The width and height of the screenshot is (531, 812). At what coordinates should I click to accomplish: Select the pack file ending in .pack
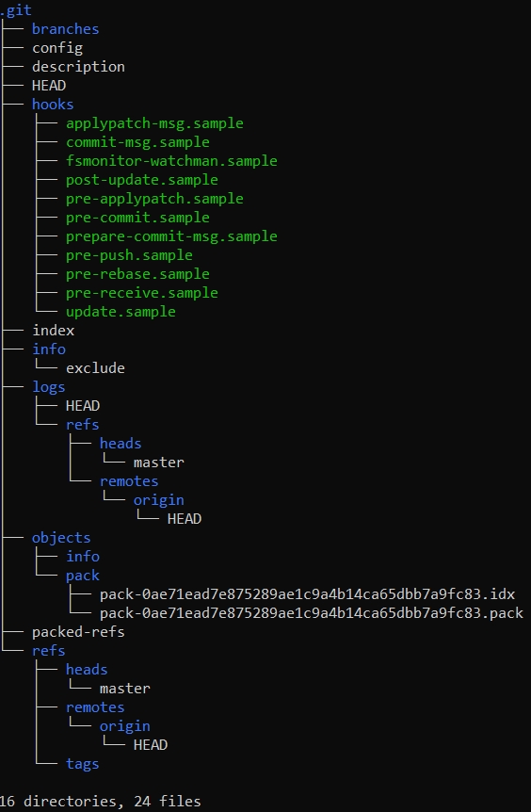tap(312, 613)
